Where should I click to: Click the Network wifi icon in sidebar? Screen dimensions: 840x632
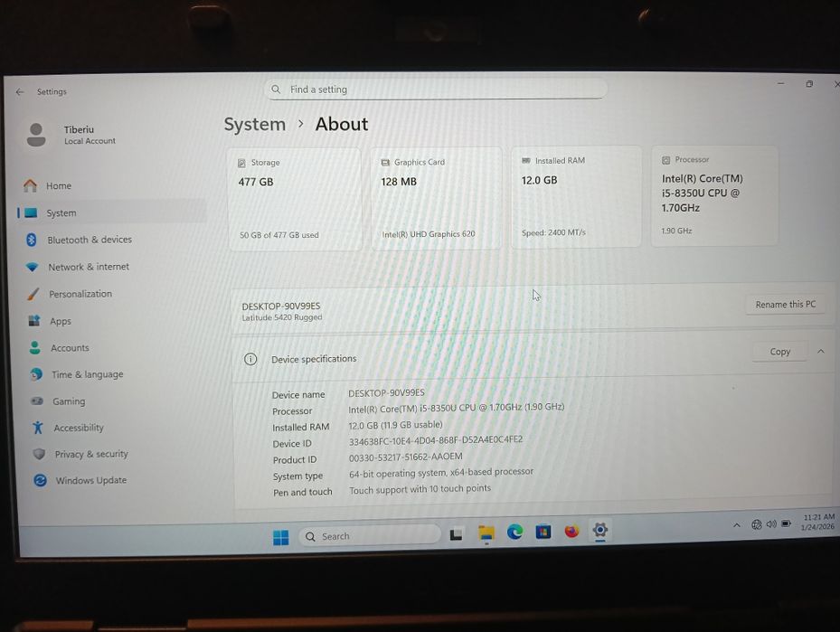(33, 267)
